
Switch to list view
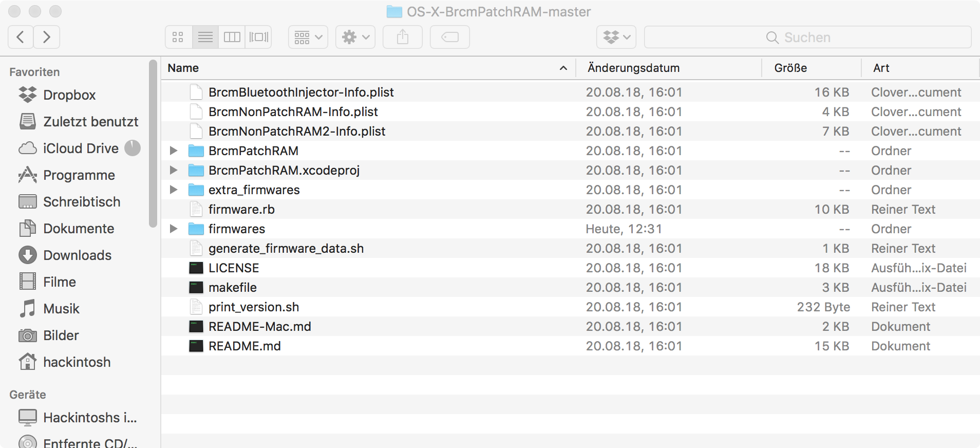coord(205,37)
